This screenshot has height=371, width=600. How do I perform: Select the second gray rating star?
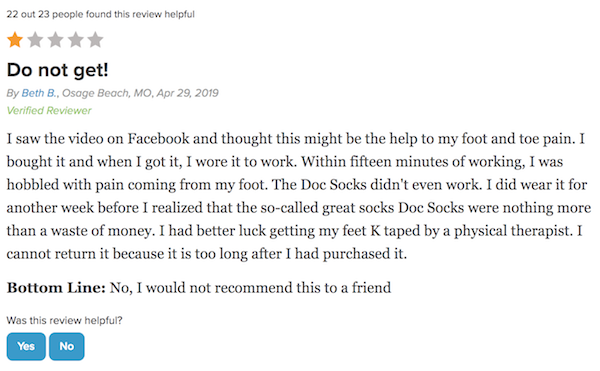click(35, 40)
